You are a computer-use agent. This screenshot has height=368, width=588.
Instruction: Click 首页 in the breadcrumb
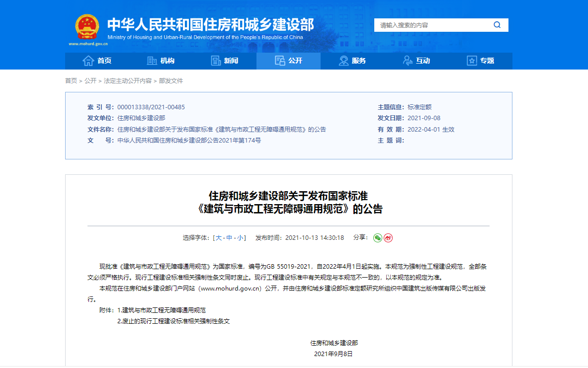coord(71,81)
